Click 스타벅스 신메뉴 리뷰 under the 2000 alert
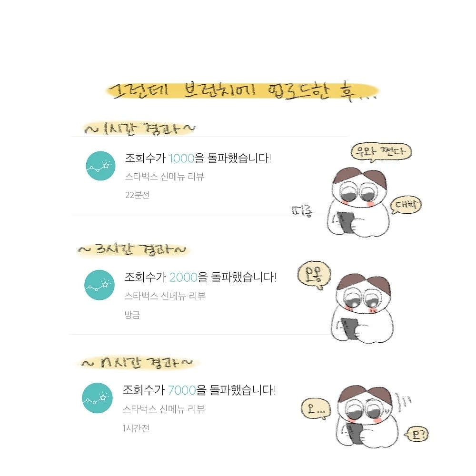Viewport: 476px width, 476px height. pyautogui.click(x=165, y=296)
